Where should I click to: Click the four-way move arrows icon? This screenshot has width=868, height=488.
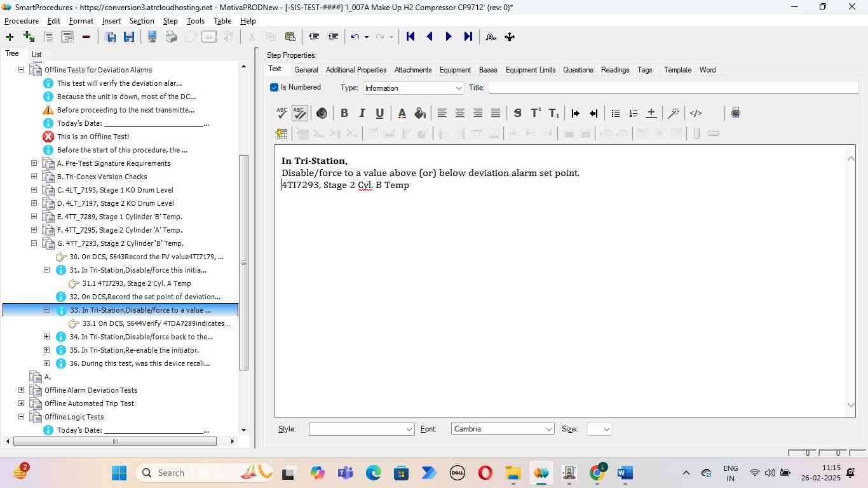510,37
